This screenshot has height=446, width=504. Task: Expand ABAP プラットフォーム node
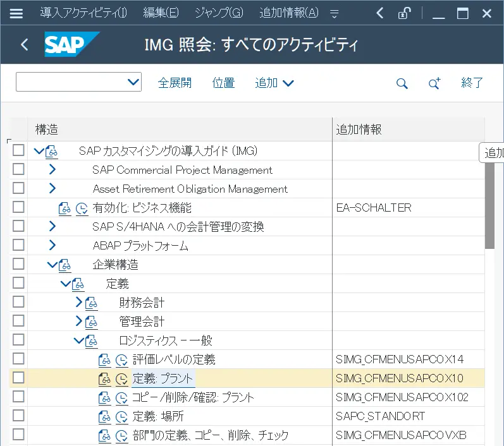coord(52,245)
